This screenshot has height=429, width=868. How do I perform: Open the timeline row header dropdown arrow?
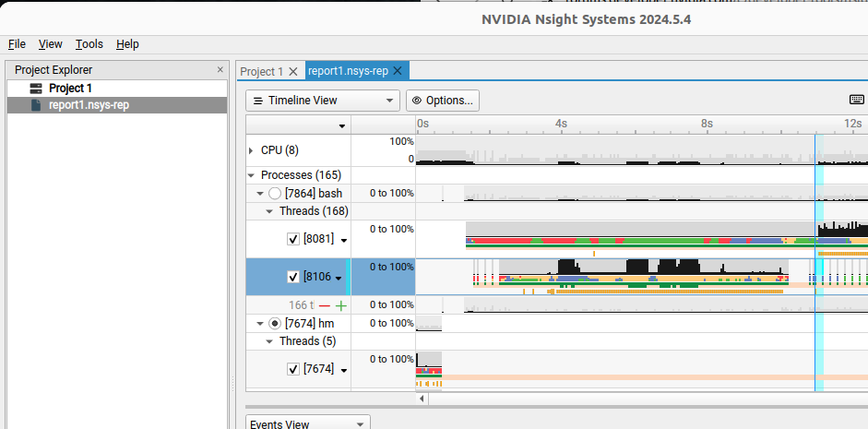pyautogui.click(x=342, y=126)
